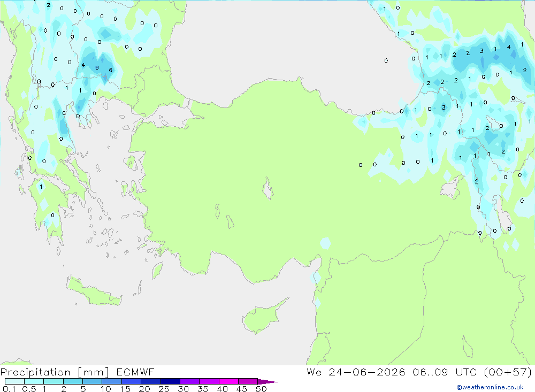Pick the 10–15 mm legend color swatch
The image size is (535, 392).
coord(112,381)
